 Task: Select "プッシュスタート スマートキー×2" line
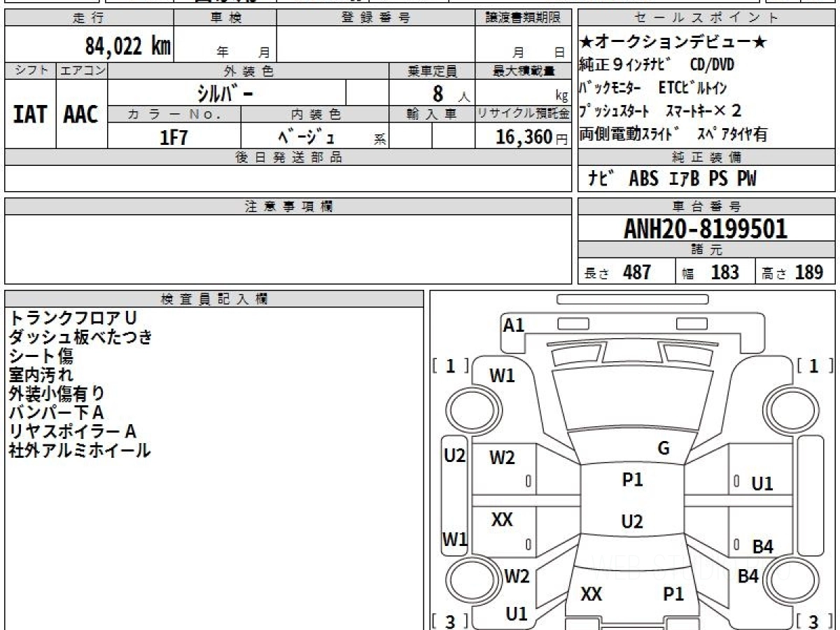[661, 111]
